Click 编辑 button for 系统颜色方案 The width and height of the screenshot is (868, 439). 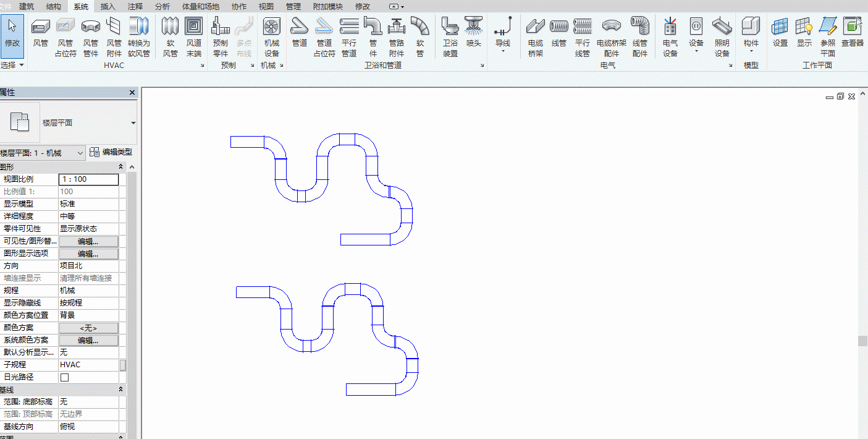[x=88, y=340]
